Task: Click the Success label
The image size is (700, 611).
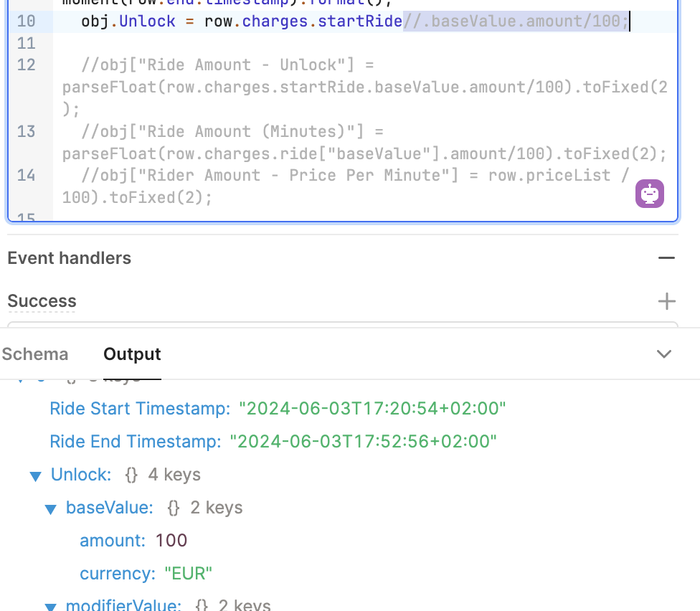Action: coord(42,301)
